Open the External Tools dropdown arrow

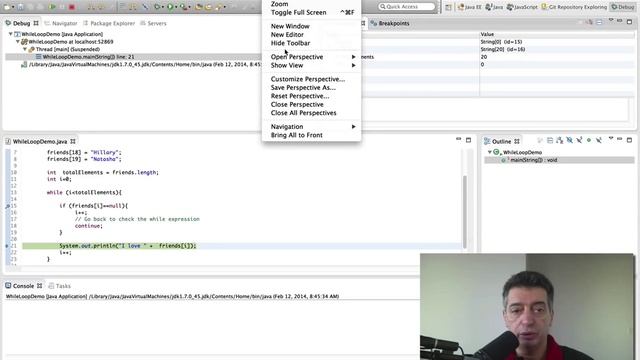(x=189, y=7)
